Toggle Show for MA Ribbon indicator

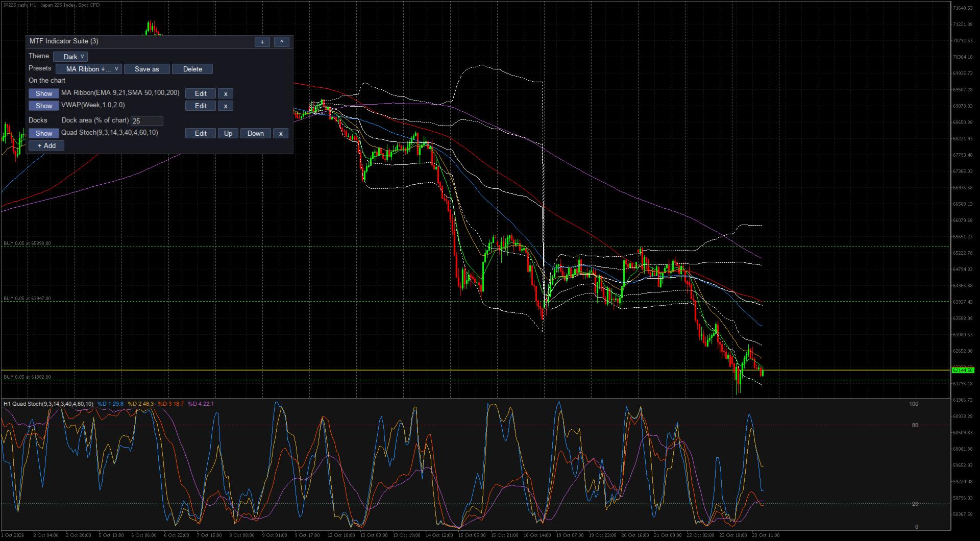click(x=44, y=93)
